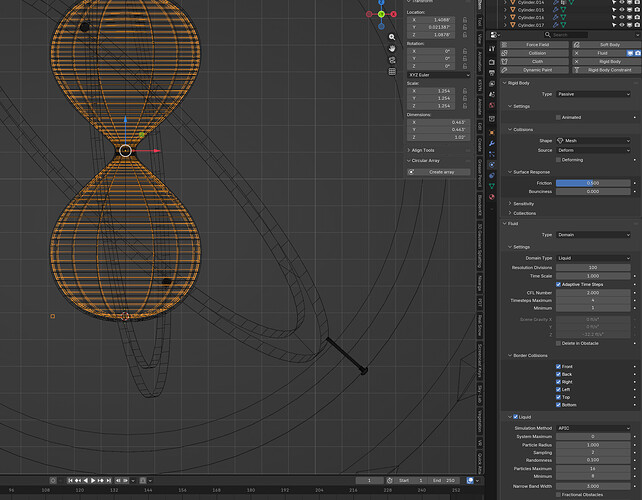Open the Simulation Method APIC dropdown

593,428
